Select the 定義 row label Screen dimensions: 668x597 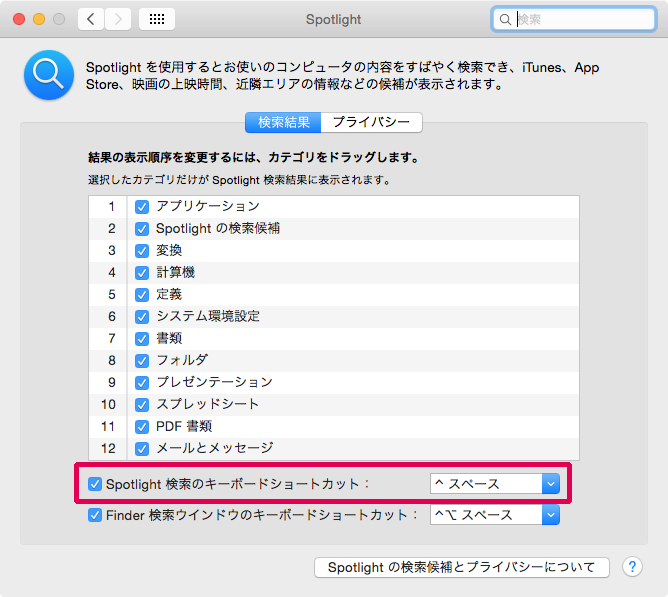pyautogui.click(x=169, y=294)
